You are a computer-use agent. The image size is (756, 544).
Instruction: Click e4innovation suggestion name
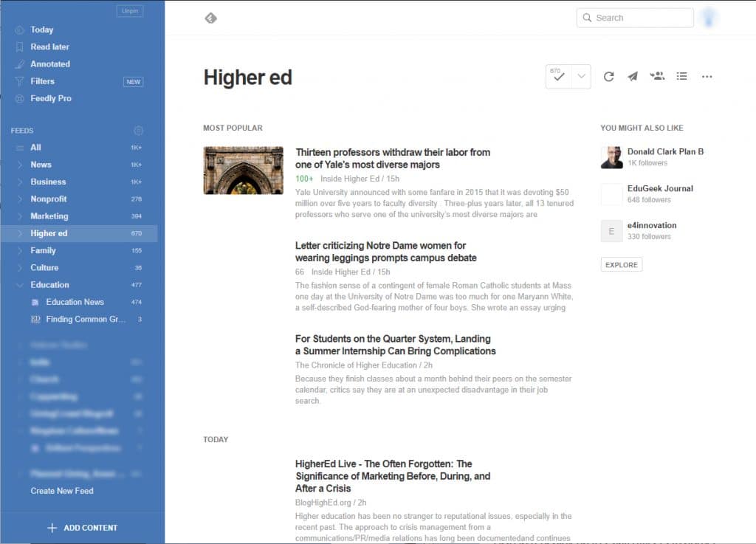(x=652, y=226)
